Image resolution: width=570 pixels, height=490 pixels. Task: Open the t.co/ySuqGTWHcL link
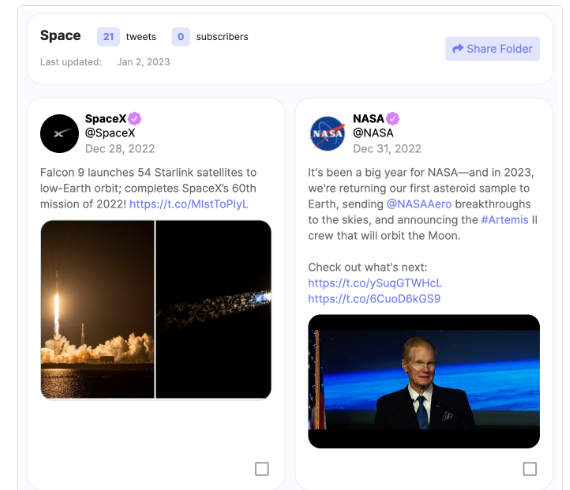click(375, 283)
